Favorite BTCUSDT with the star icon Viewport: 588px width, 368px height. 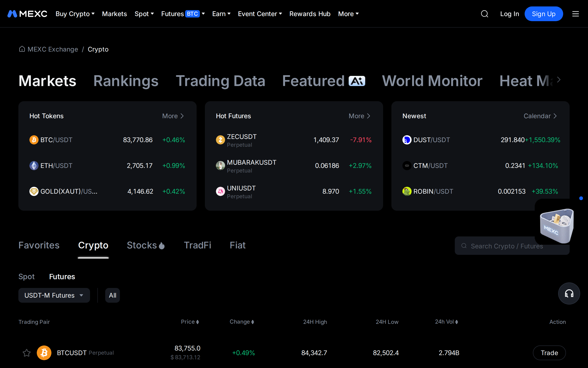26,353
